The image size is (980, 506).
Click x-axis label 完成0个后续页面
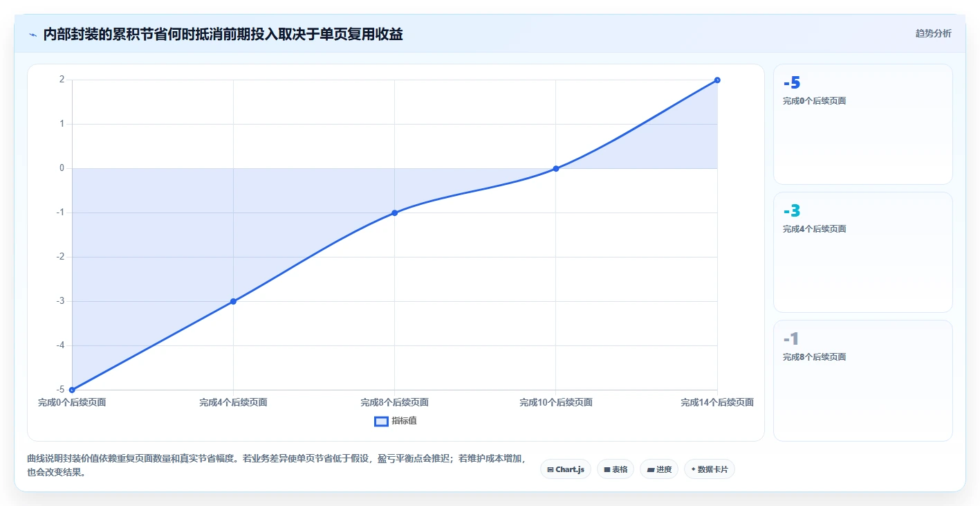(72, 402)
